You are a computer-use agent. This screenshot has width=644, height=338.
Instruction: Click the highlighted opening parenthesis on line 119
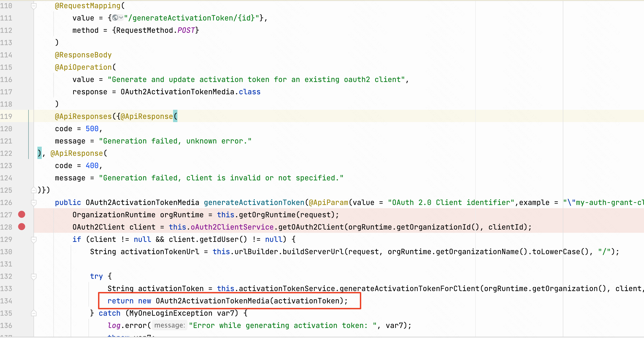(x=175, y=116)
